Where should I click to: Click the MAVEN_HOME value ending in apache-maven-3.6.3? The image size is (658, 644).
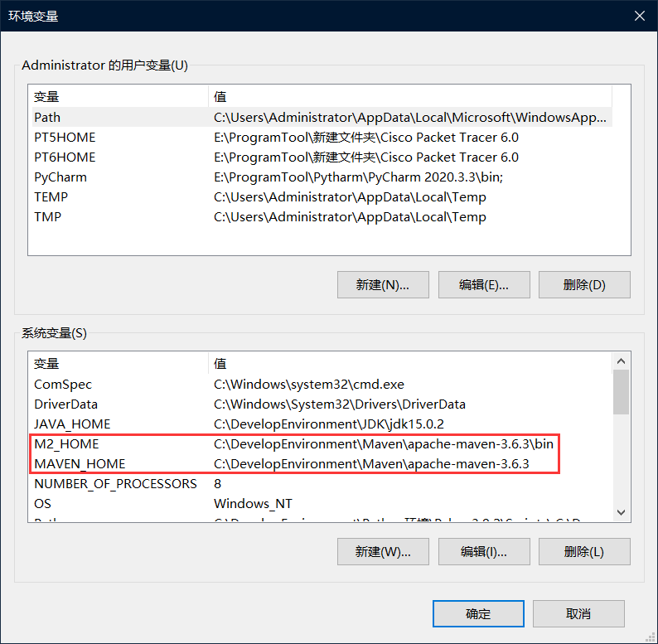tap(371, 463)
